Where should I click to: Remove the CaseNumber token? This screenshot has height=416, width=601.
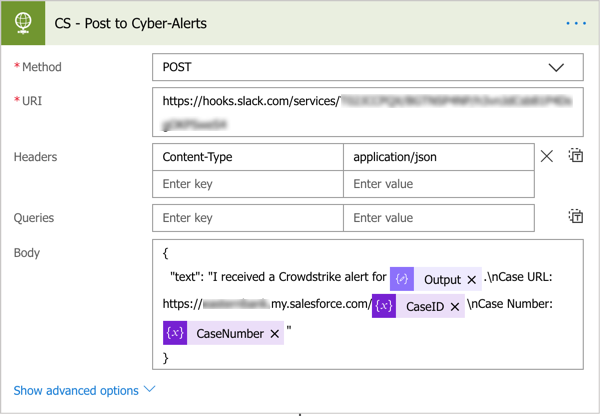click(x=274, y=334)
